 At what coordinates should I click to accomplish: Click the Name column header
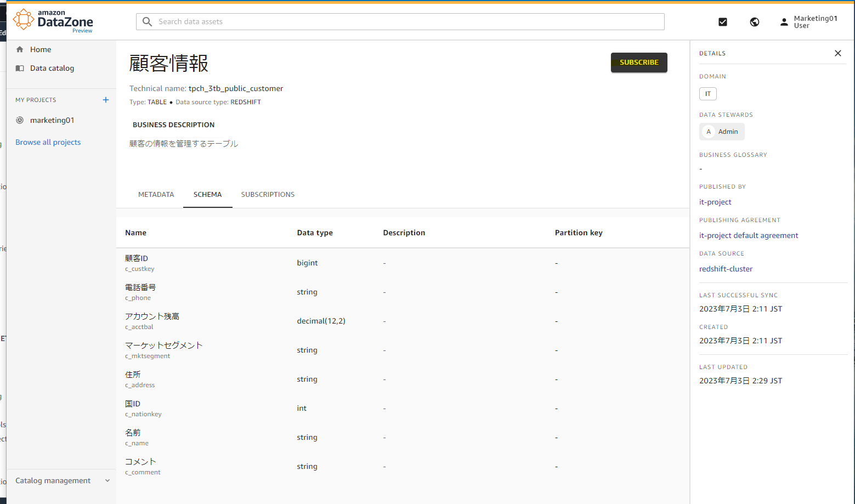[136, 233]
